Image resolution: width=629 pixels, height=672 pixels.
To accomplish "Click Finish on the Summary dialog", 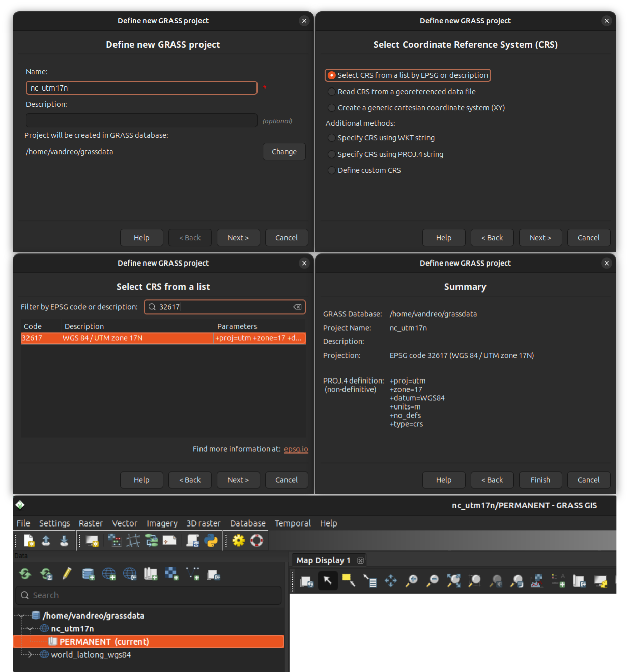I will [540, 480].
